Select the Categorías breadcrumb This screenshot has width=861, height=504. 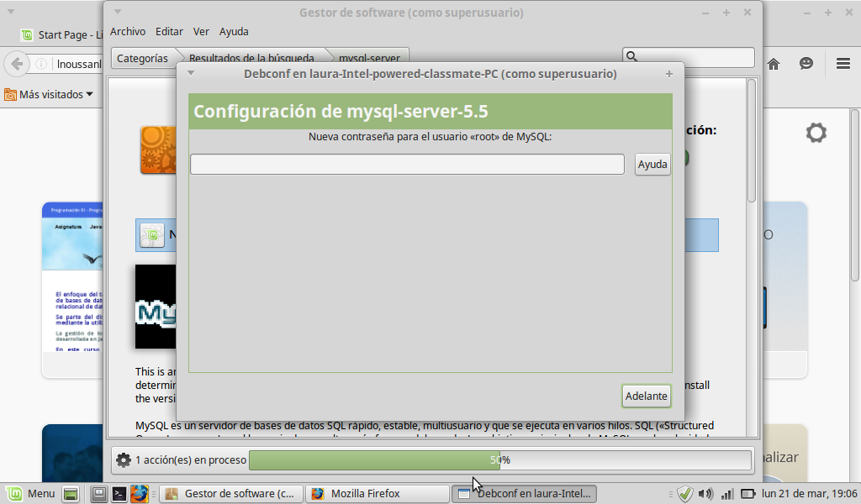141,58
